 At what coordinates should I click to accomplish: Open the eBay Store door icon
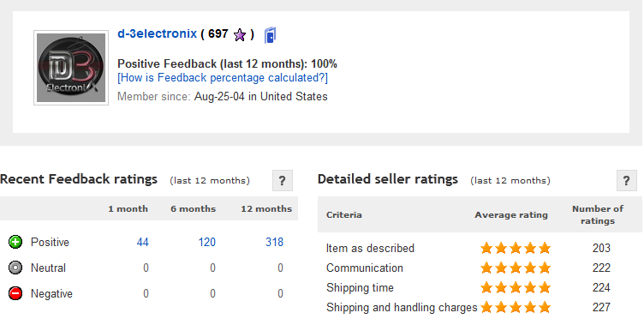[270, 35]
